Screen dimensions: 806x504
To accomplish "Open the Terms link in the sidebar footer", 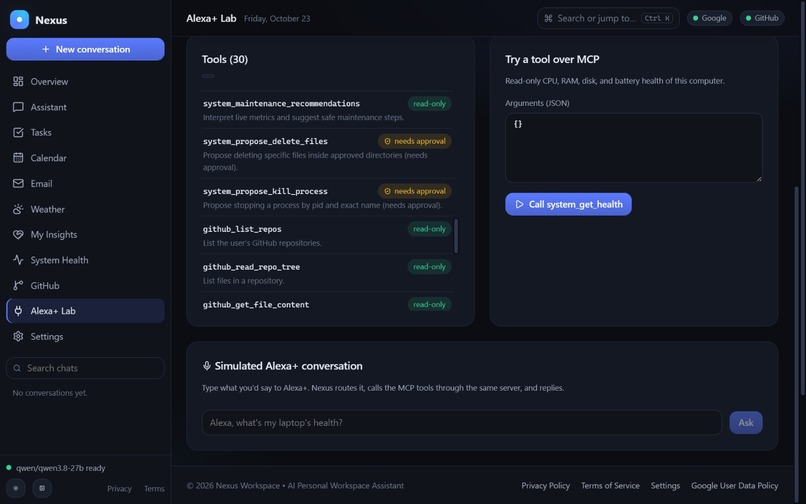I will click(x=154, y=489).
